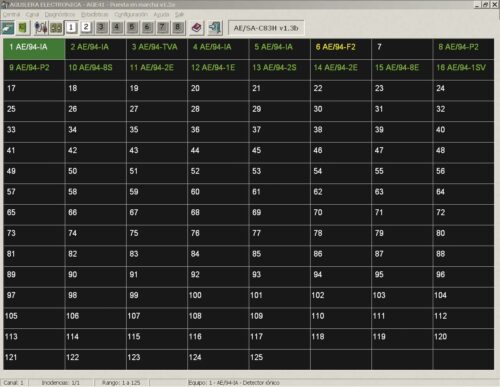
Task: Select device cell 14 AE/94-2E
Action: (341, 70)
